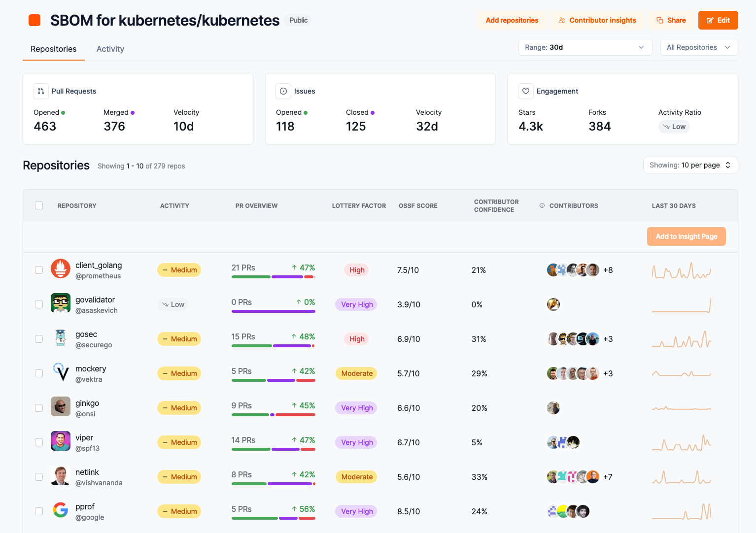This screenshot has height=533, width=756.
Task: Click the netlink +7 contributors count
Action: point(608,477)
